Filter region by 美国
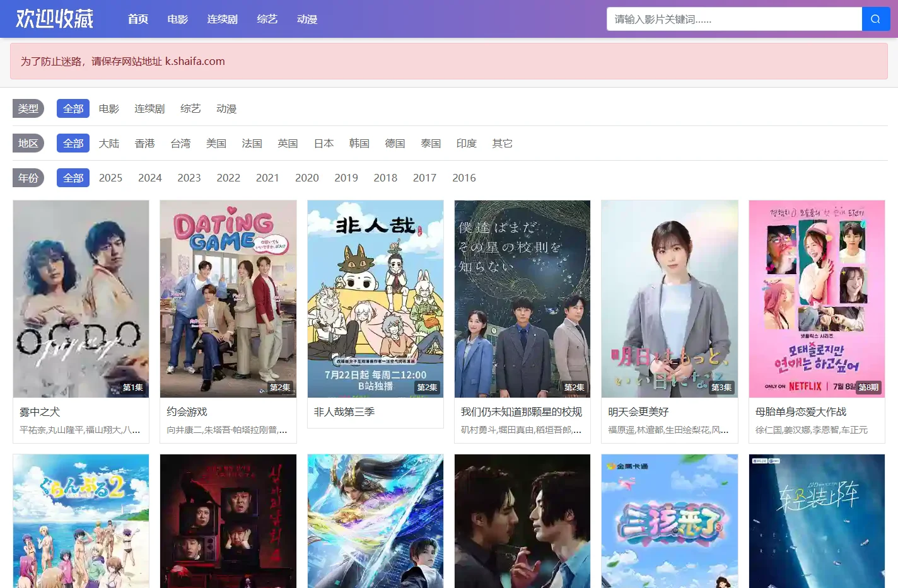The image size is (898, 588). [x=216, y=143]
